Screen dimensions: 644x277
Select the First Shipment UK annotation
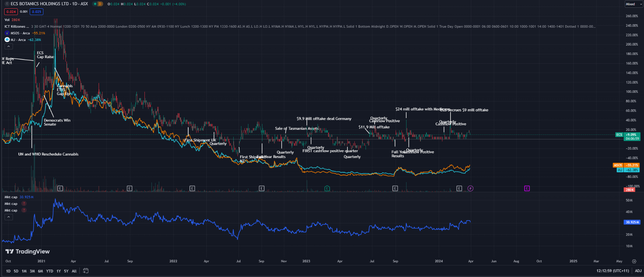click(x=200, y=140)
